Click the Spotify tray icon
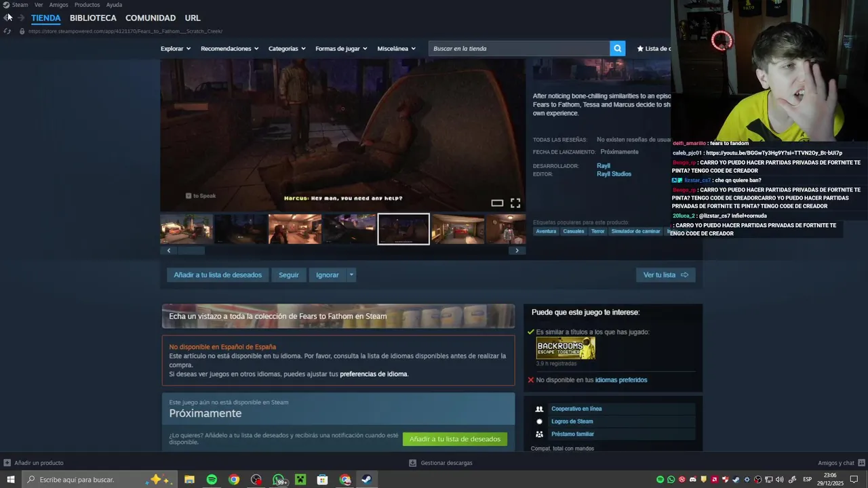Screen dimensions: 868x488 [660, 480]
